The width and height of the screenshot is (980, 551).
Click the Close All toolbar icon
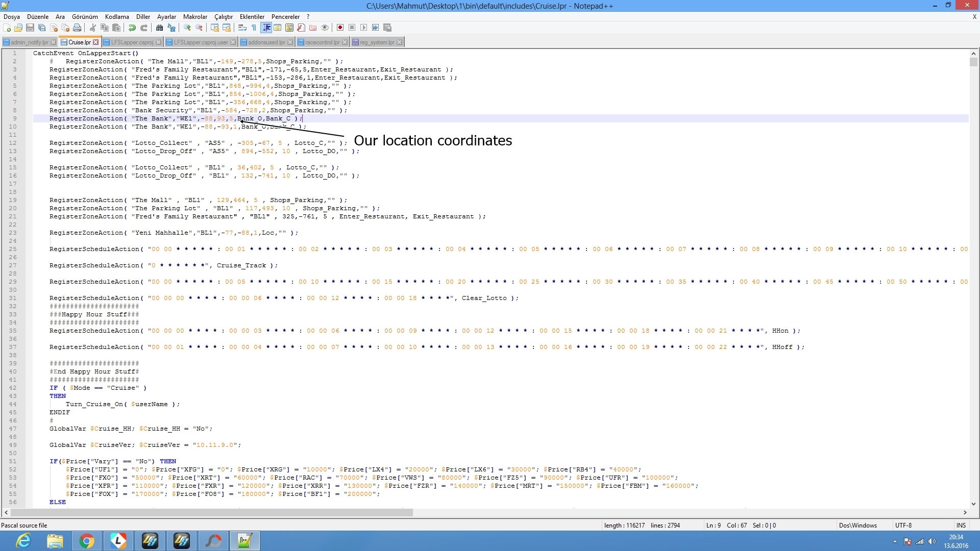coord(65,28)
